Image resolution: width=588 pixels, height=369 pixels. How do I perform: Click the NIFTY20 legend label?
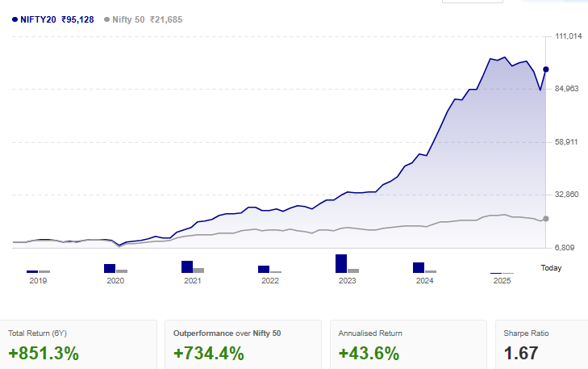click(38, 19)
